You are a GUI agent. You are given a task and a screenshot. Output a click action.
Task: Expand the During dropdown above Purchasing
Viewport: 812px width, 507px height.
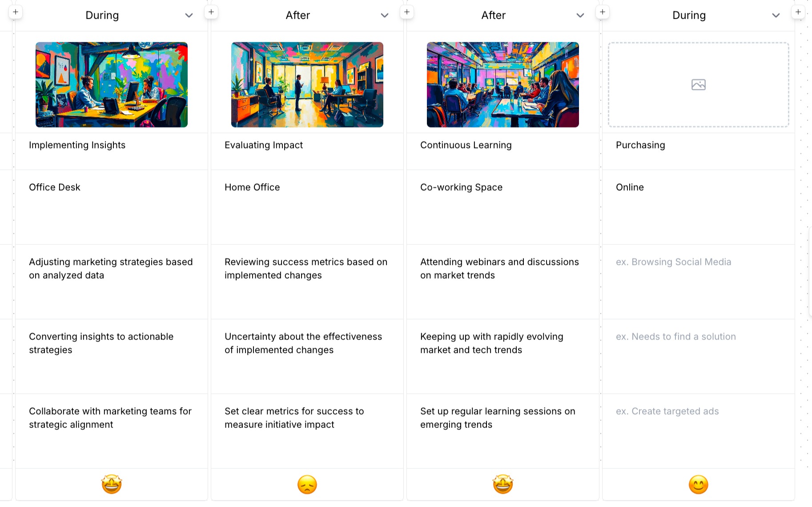click(776, 16)
